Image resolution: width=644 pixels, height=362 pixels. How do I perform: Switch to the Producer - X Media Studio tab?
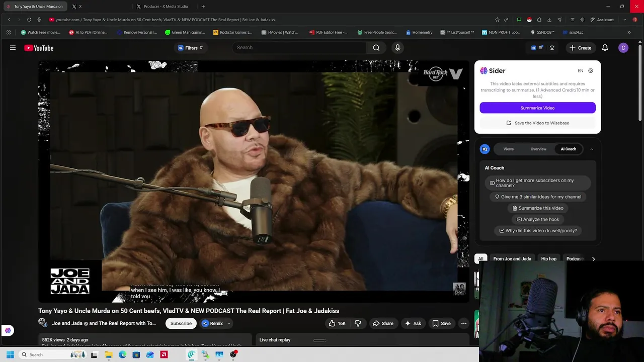[x=165, y=7]
